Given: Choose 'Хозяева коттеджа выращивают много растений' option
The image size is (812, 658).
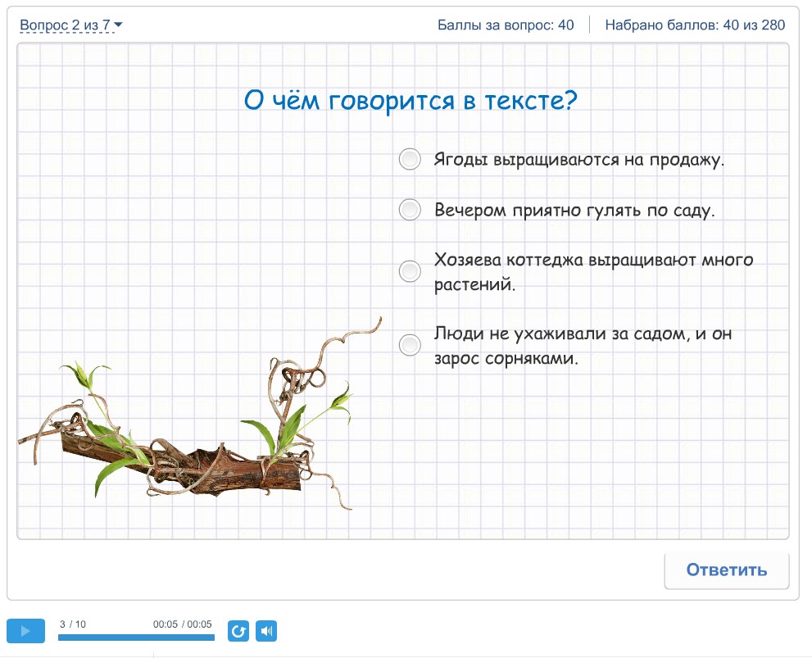Looking at the screenshot, I should (410, 271).
